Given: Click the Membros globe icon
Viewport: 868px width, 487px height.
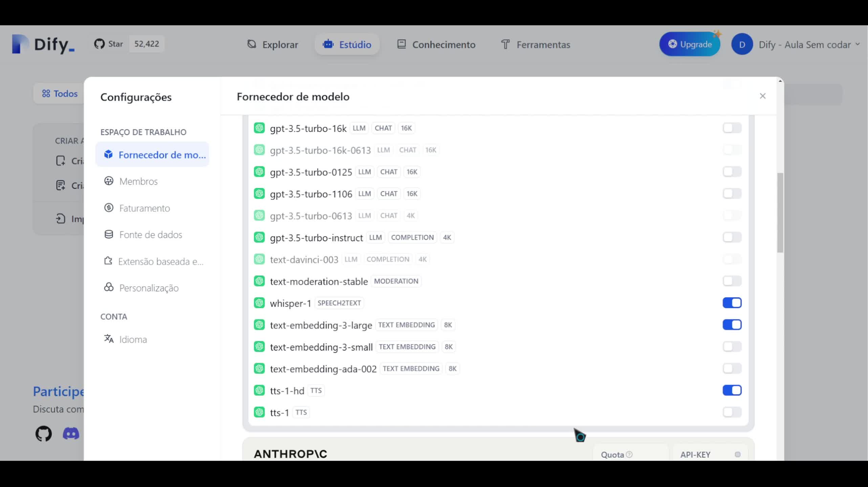Looking at the screenshot, I should coord(108,181).
